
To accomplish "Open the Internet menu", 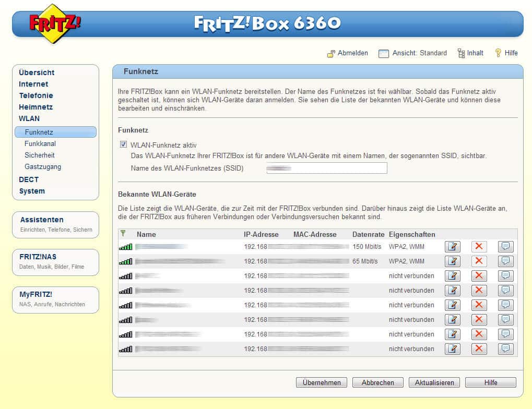I will tap(33, 84).
